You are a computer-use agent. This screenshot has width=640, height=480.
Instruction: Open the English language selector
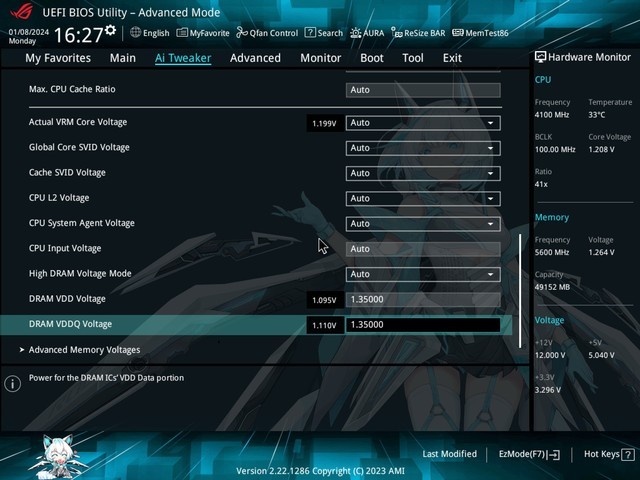click(x=149, y=33)
